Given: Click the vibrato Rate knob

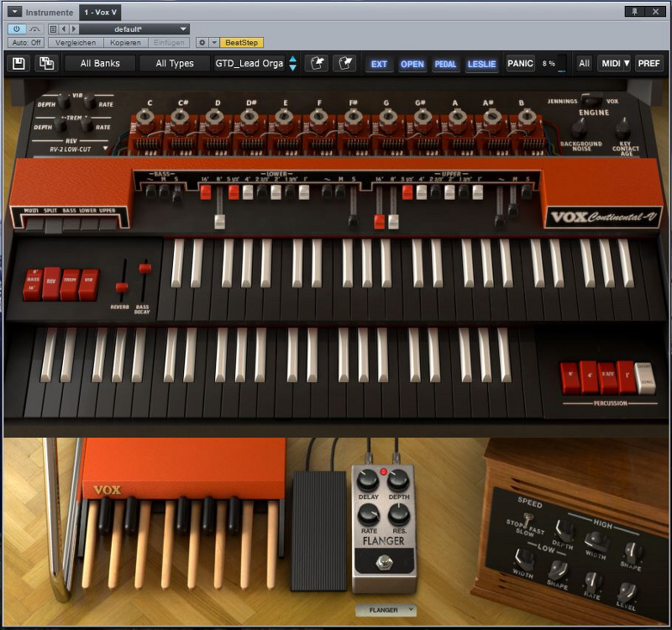Looking at the screenshot, I should click(90, 102).
